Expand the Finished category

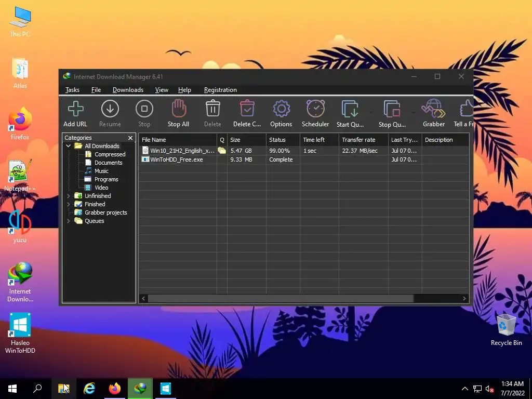click(x=68, y=204)
